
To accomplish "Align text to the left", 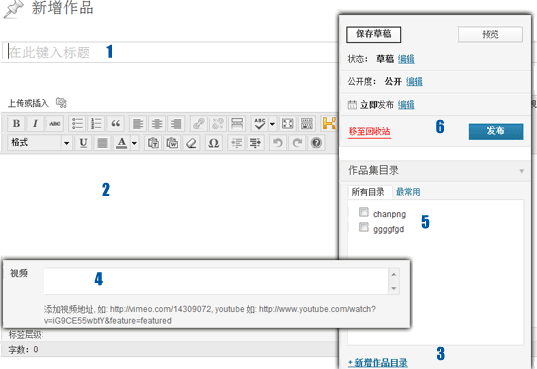I will (x=138, y=123).
